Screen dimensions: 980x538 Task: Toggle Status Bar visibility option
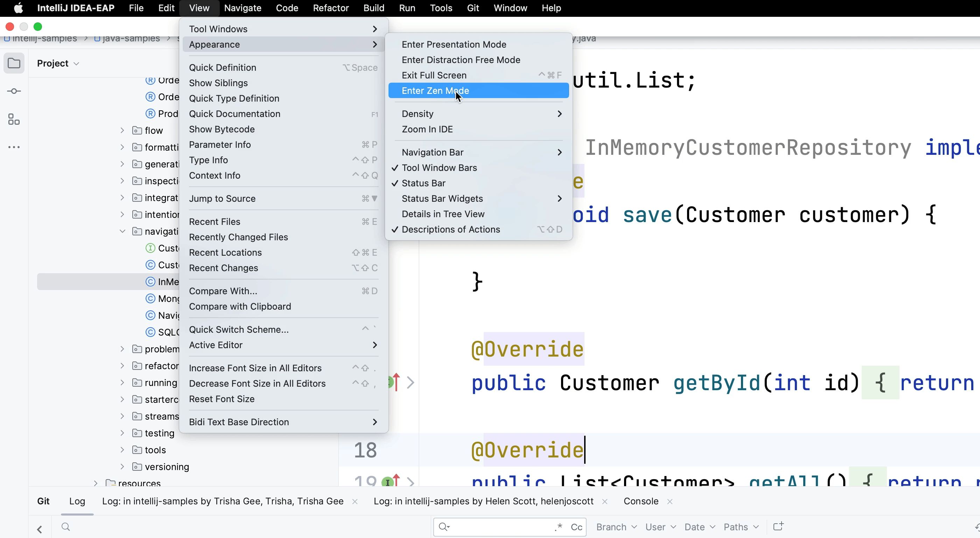click(478, 183)
